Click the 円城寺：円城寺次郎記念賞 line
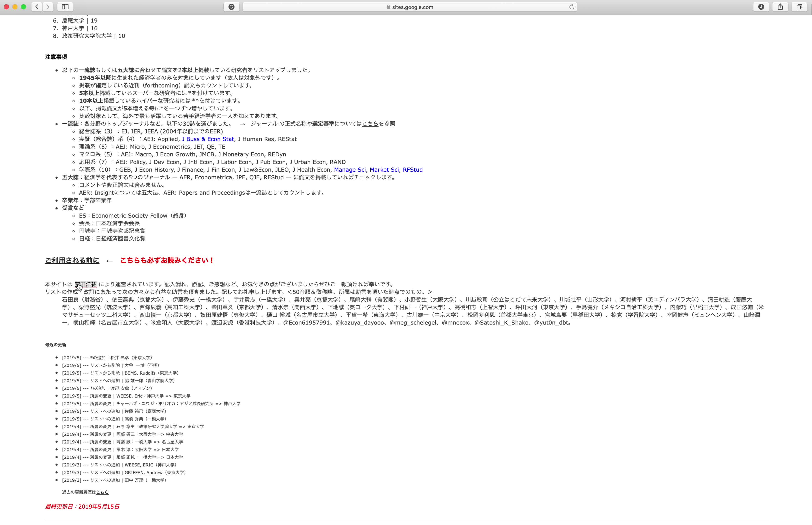Image resolution: width=812 pixels, height=525 pixels. point(112,231)
